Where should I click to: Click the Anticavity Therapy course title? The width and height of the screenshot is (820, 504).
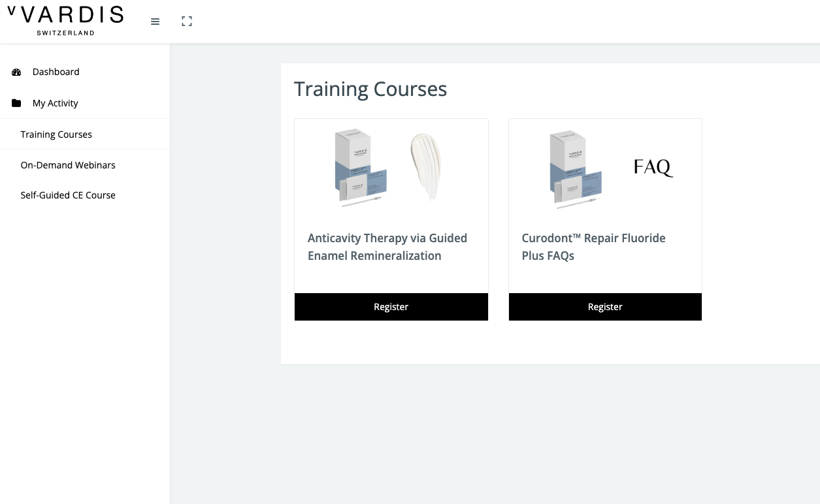pyautogui.click(x=387, y=246)
